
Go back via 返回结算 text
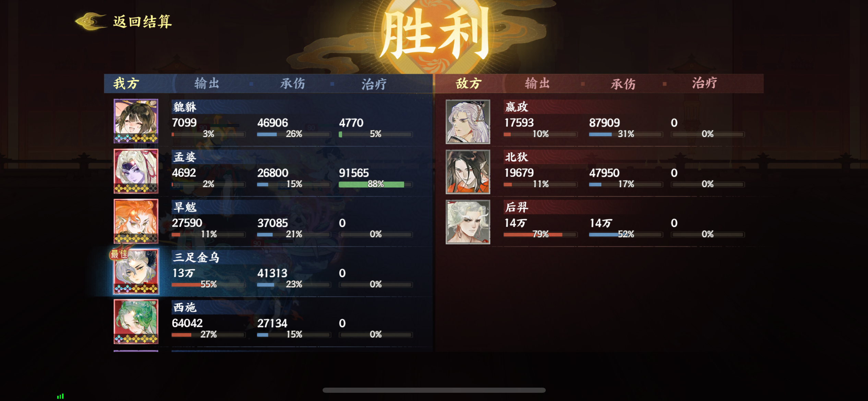point(143,21)
